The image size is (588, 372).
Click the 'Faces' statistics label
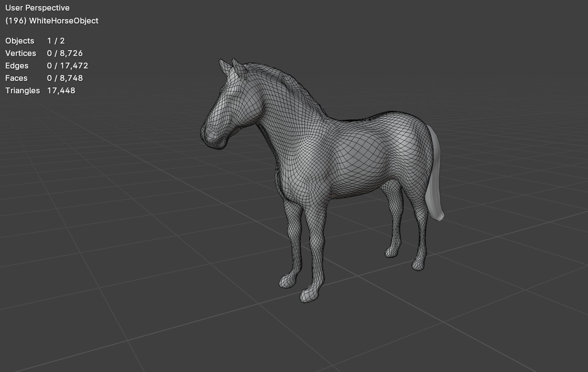pos(16,78)
